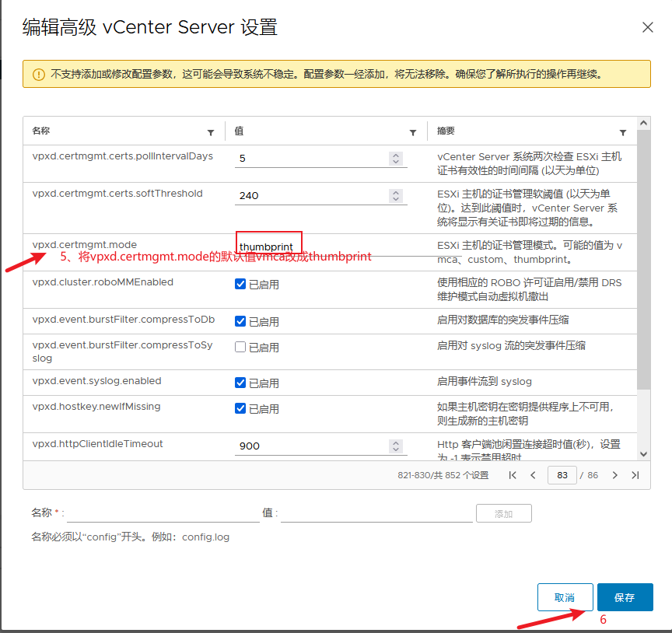Select vpxd.certmgmt.certs.pollIntervalDays name cell
This screenshot has height=633, width=672.
(x=123, y=156)
